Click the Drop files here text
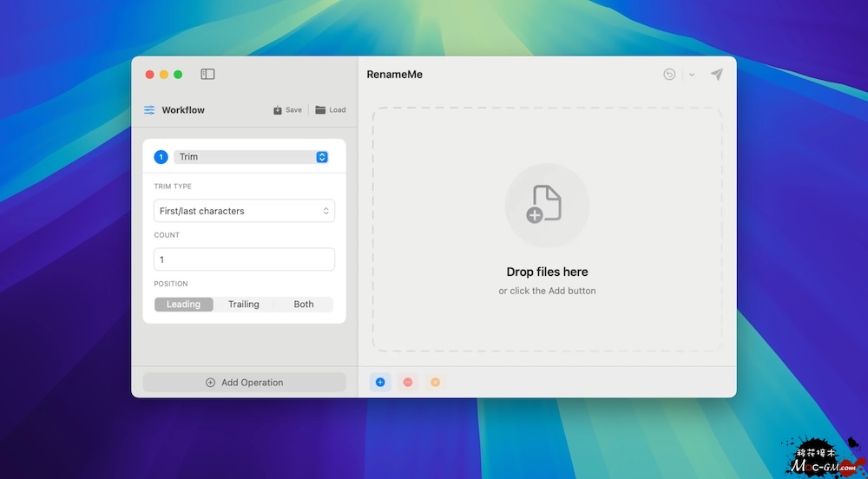 click(x=547, y=272)
